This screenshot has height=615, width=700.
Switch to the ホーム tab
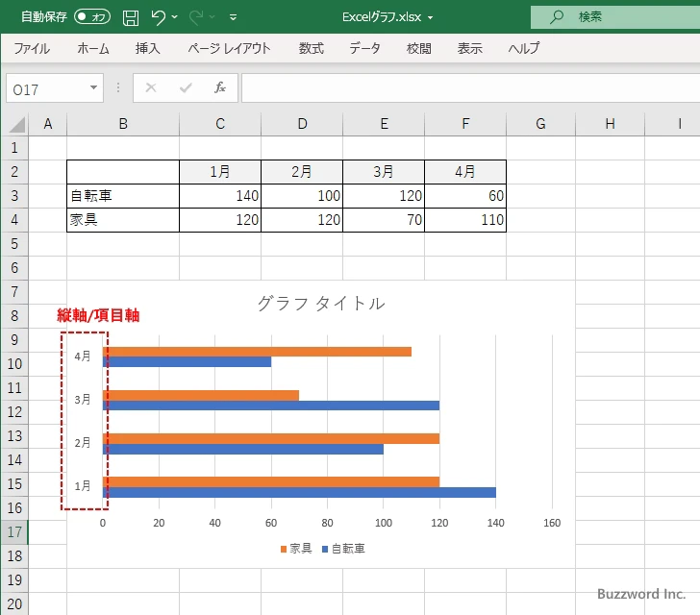tap(93, 48)
